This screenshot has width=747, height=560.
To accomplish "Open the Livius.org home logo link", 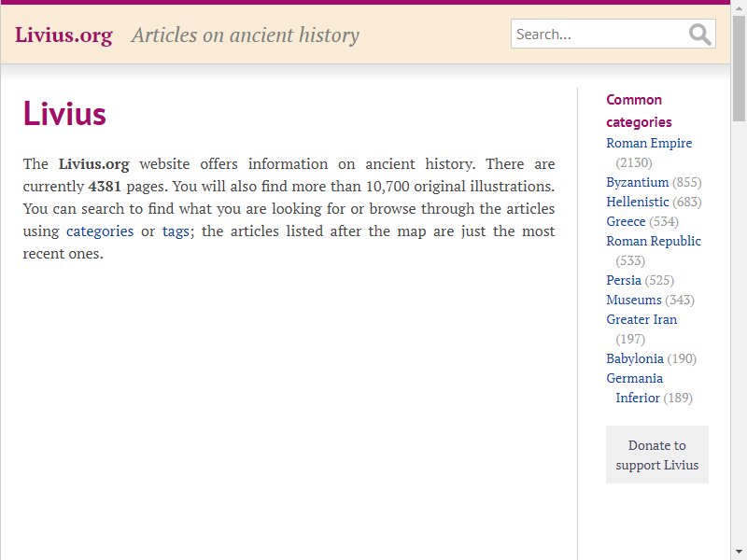I will point(63,35).
